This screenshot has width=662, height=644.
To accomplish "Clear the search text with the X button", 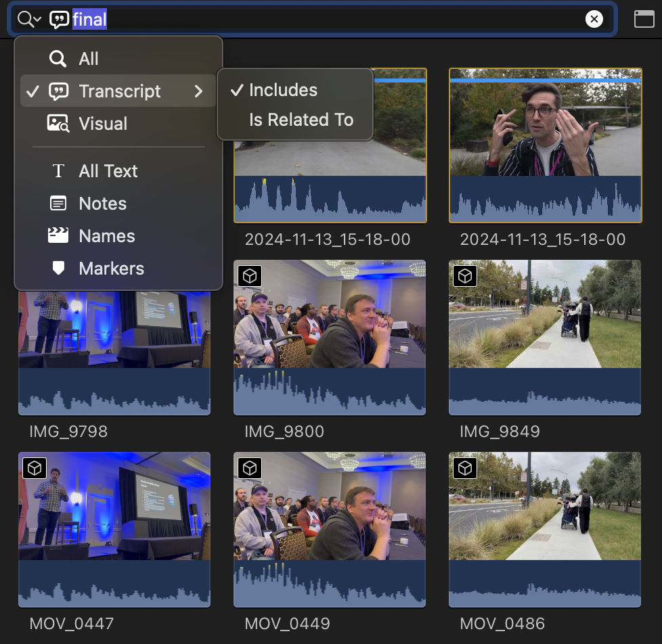I will pyautogui.click(x=594, y=19).
